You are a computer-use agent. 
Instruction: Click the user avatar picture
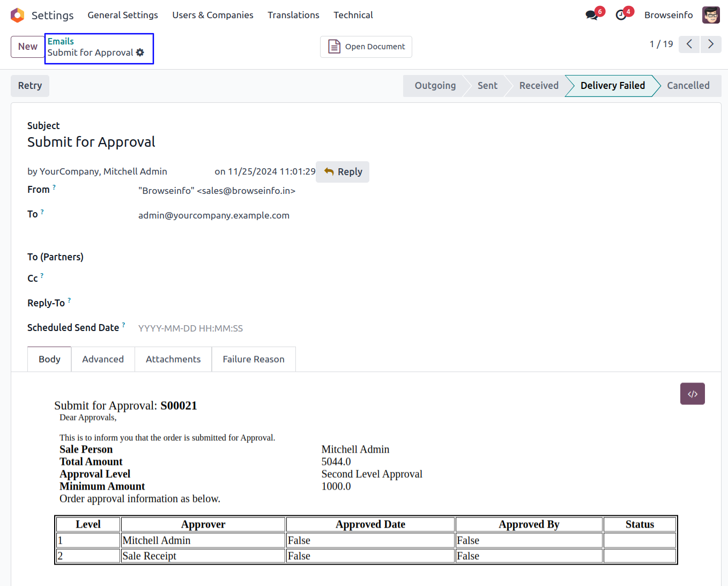[x=711, y=15]
